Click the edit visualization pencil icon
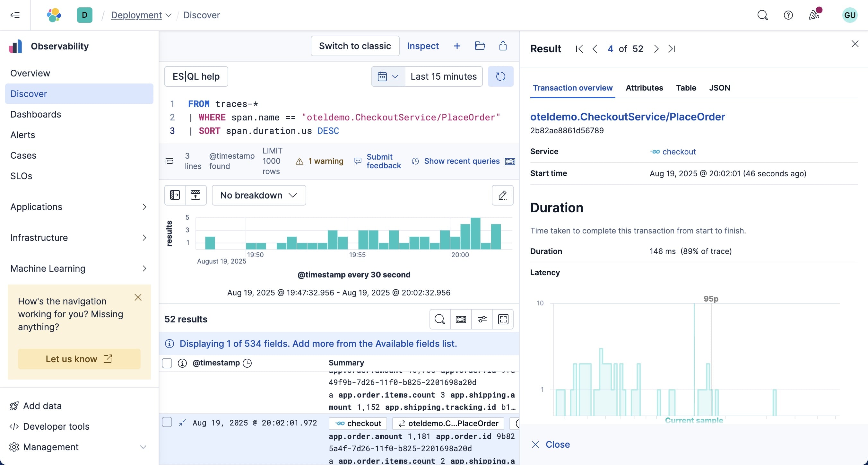 coord(502,195)
